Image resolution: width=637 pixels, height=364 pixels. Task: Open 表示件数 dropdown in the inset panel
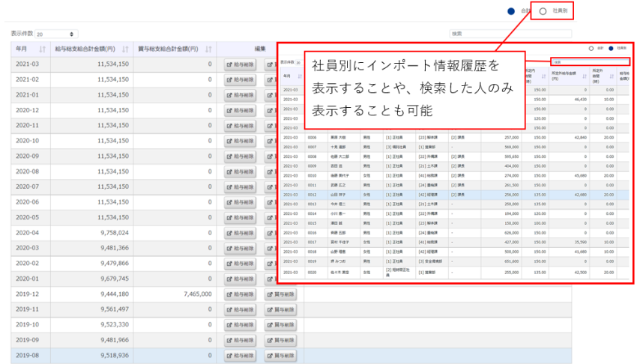coord(298,63)
